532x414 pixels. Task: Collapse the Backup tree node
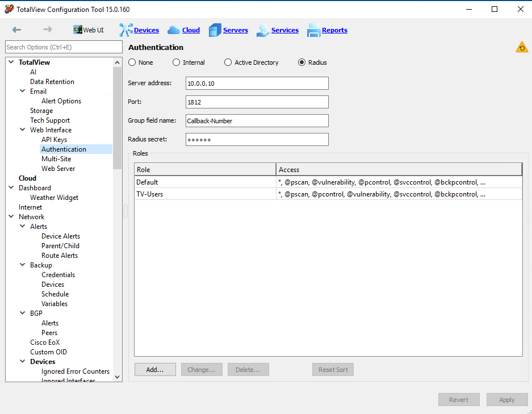click(22, 265)
